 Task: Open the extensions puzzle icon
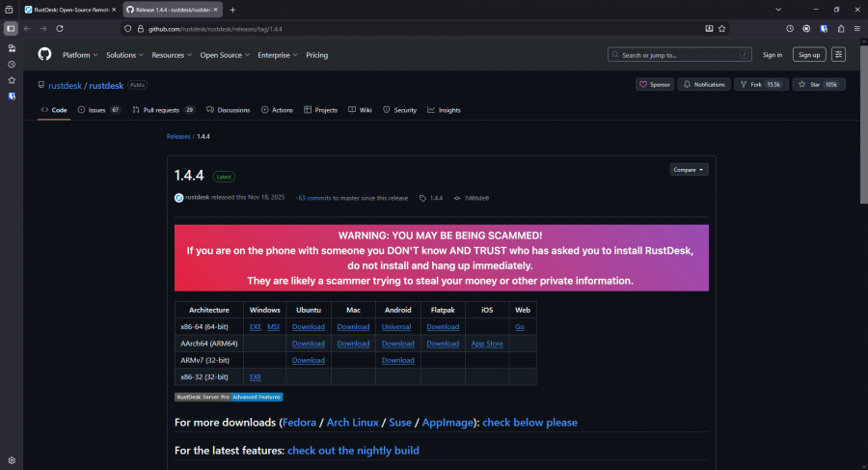(841, 29)
